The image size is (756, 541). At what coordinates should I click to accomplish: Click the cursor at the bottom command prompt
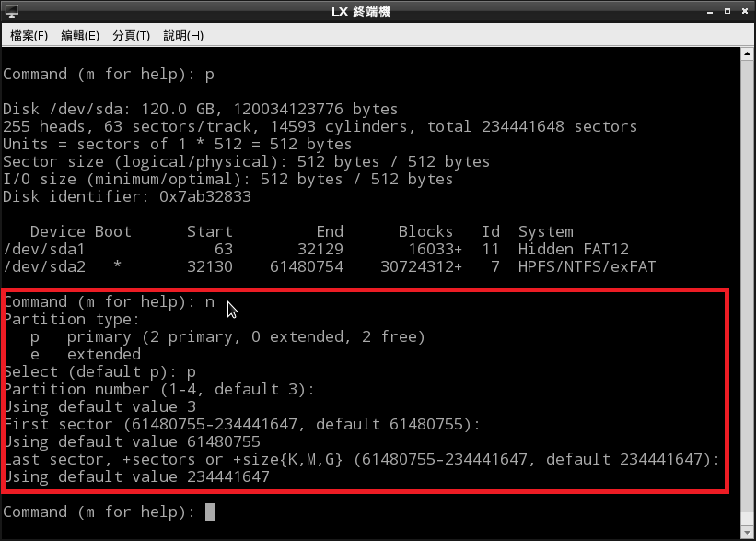point(210,512)
